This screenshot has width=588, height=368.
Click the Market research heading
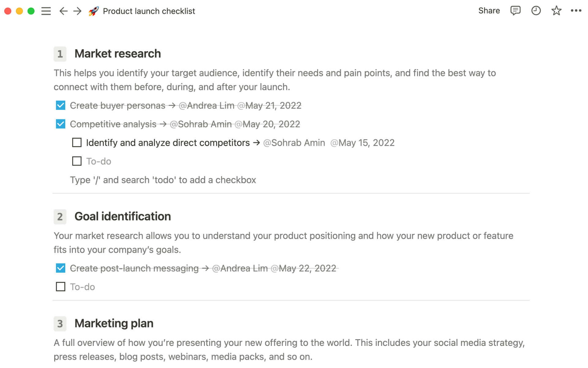tap(118, 53)
